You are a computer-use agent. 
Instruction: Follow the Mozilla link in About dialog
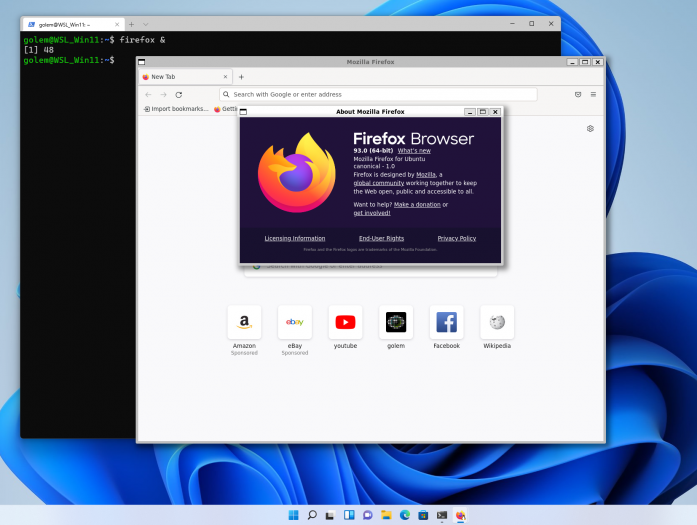point(426,175)
